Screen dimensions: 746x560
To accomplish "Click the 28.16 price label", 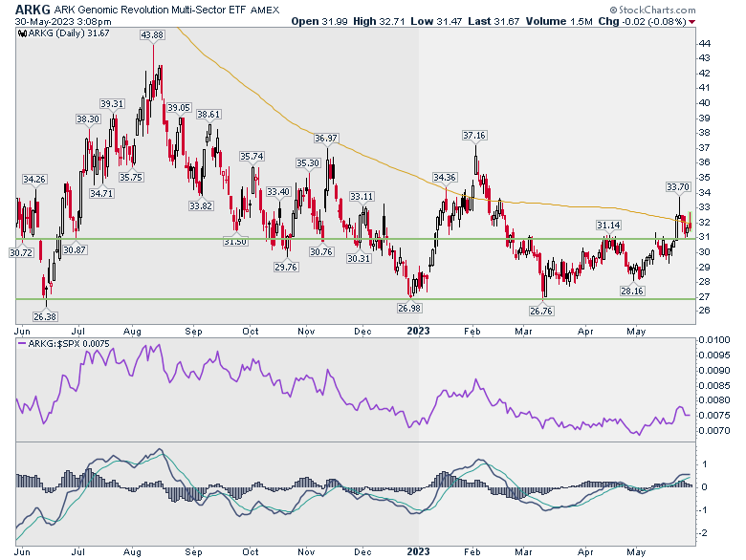I will pos(632,291).
